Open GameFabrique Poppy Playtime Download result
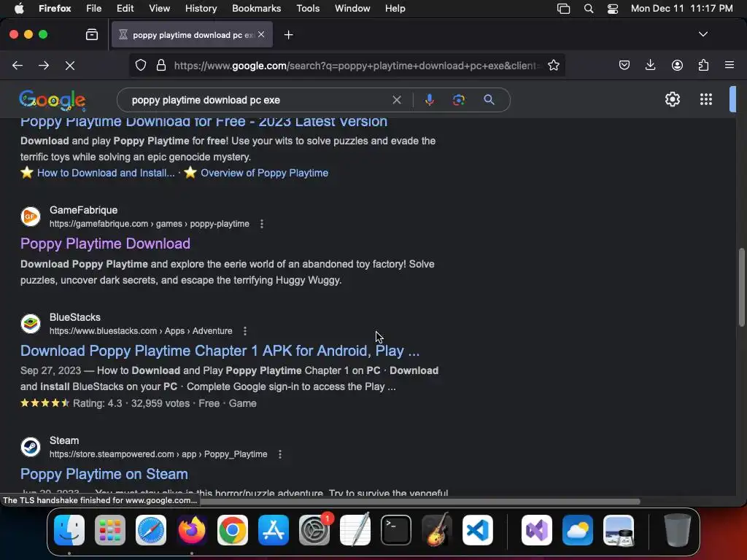Image resolution: width=747 pixels, height=560 pixels. pos(105,244)
